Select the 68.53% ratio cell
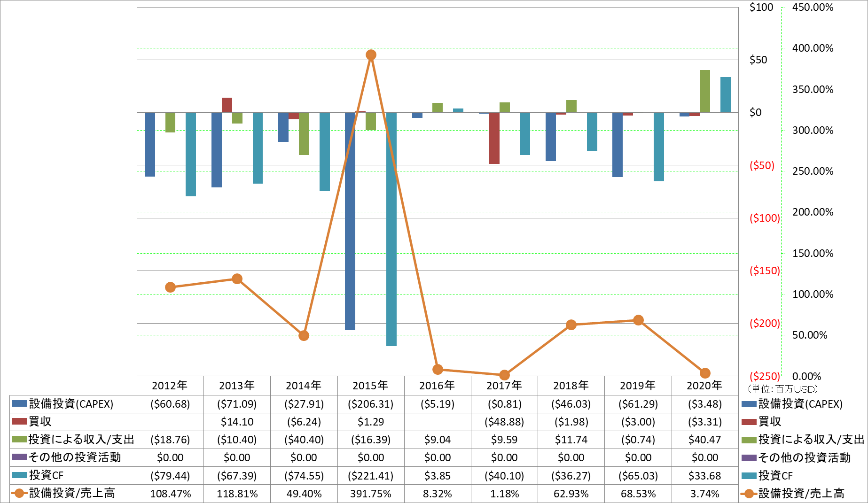This screenshot has height=503, width=868. click(x=638, y=494)
